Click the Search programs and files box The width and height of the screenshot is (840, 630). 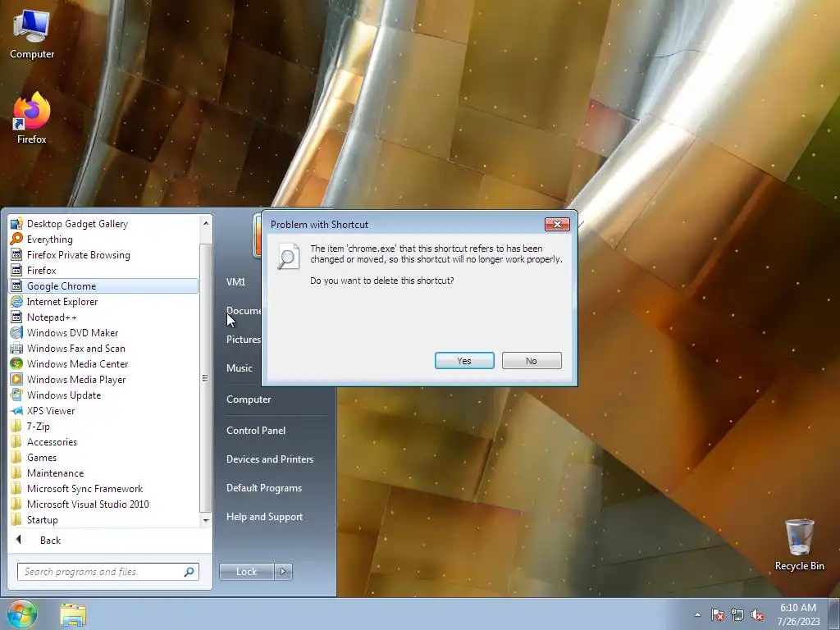(107, 572)
